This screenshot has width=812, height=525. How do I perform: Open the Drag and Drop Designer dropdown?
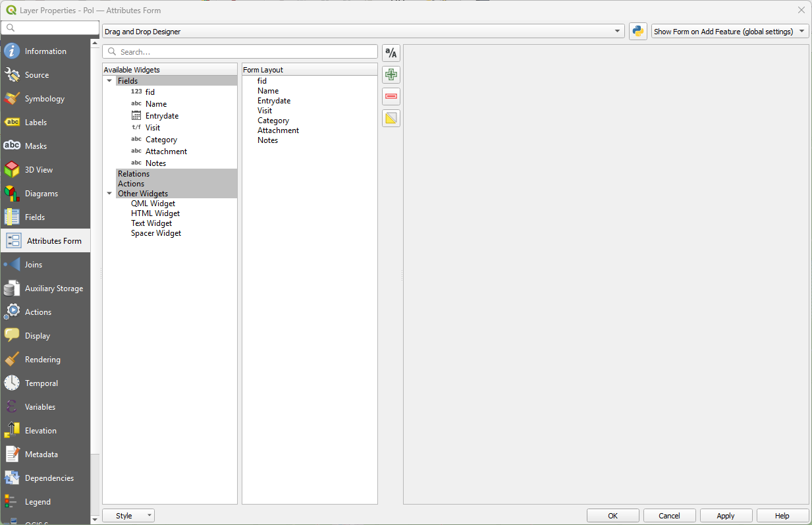pyautogui.click(x=363, y=32)
